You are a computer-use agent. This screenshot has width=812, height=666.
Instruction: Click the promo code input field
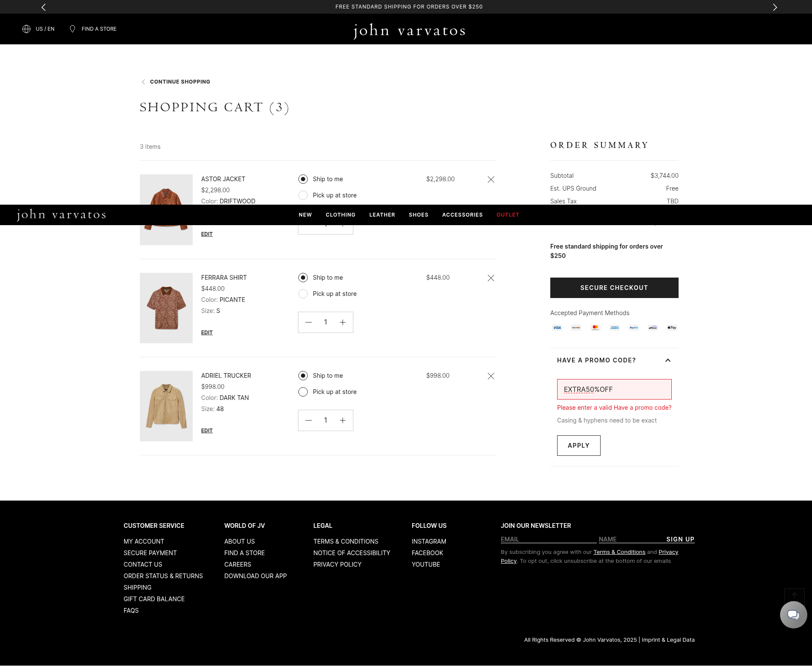pos(614,389)
